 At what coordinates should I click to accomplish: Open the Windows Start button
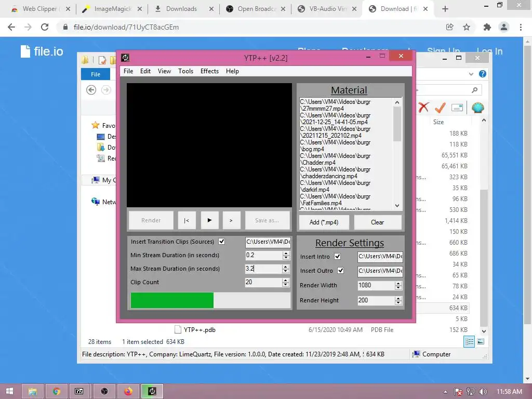coord(9,391)
